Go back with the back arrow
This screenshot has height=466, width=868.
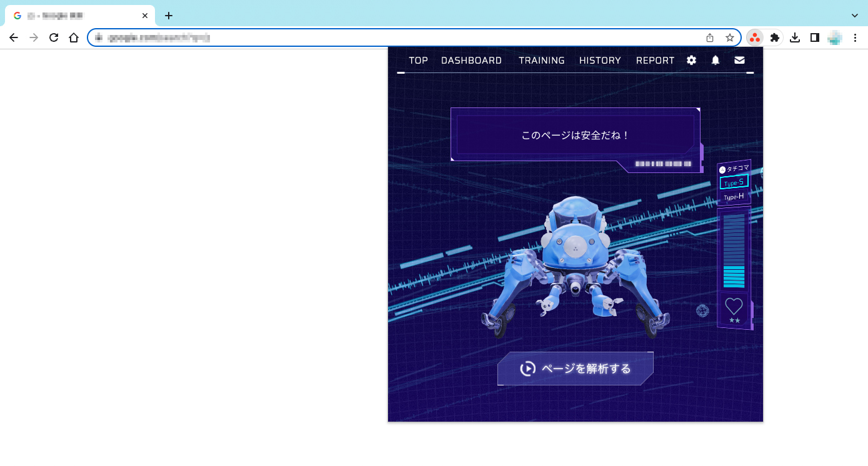(14, 37)
